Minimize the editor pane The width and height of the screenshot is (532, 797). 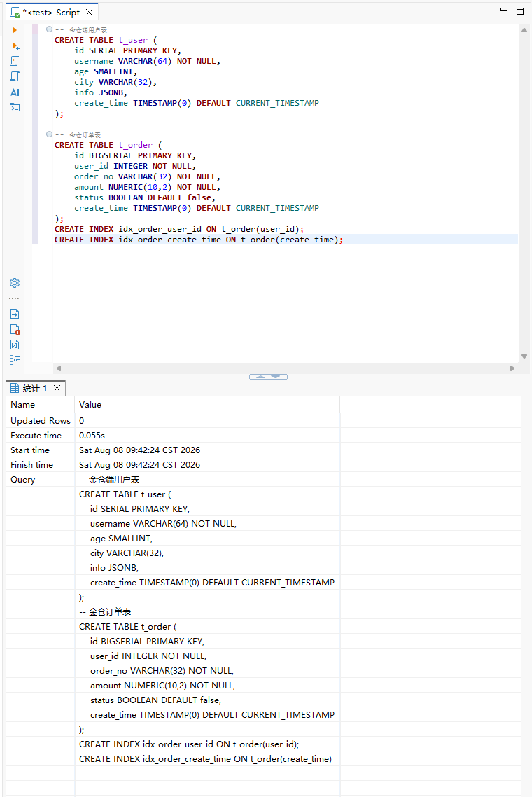pyautogui.click(x=504, y=10)
